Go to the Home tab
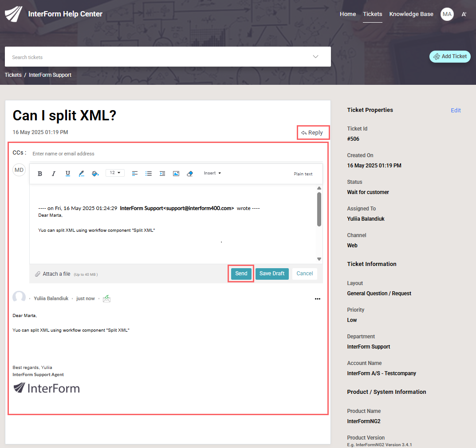The width and height of the screenshot is (476, 448). pos(348,14)
